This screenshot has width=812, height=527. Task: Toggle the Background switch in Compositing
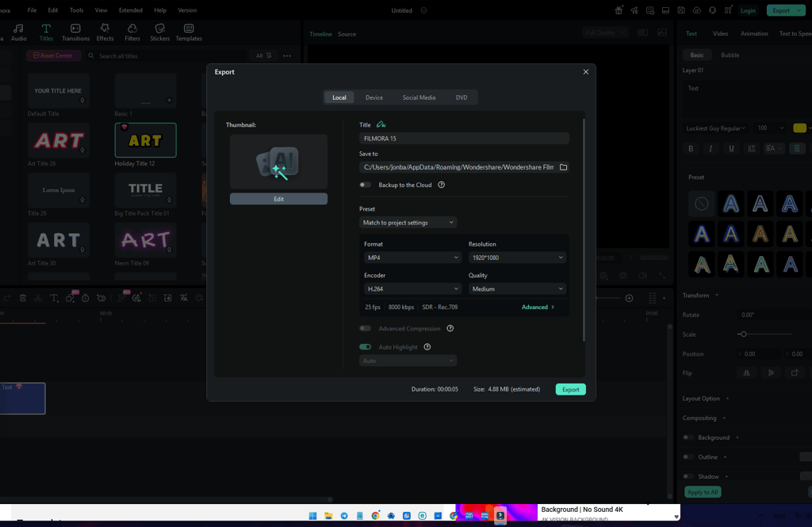tap(688, 437)
